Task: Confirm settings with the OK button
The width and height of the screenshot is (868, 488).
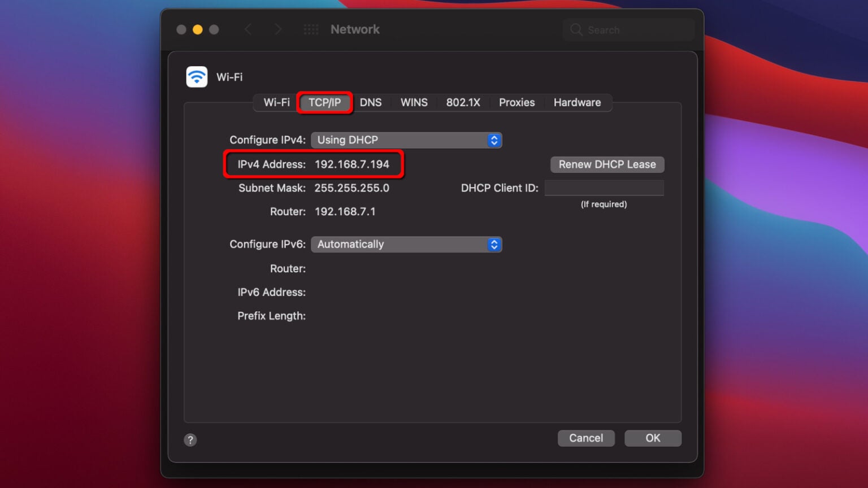Action: click(x=653, y=438)
